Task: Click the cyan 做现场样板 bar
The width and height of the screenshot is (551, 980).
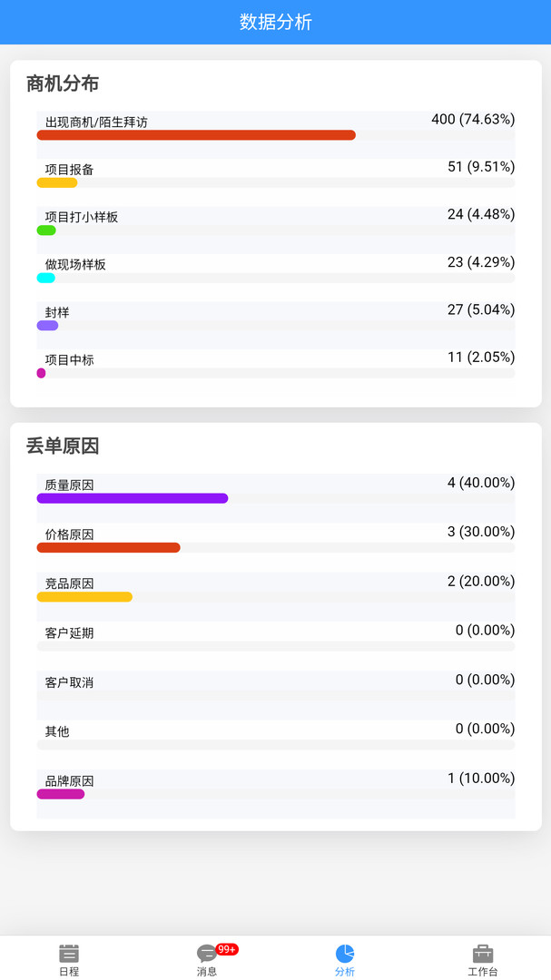Action: [x=46, y=278]
